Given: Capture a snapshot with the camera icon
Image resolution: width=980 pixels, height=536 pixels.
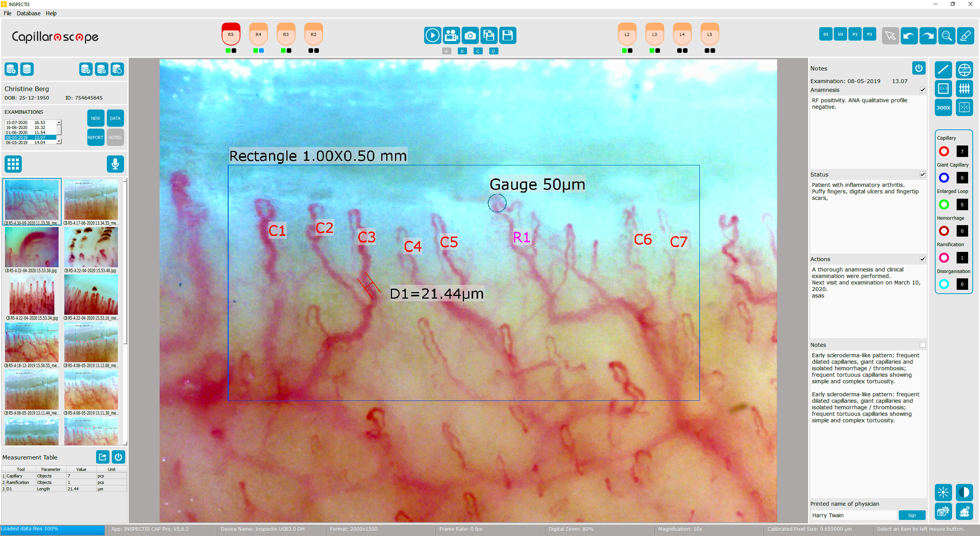Looking at the screenshot, I should point(470,36).
